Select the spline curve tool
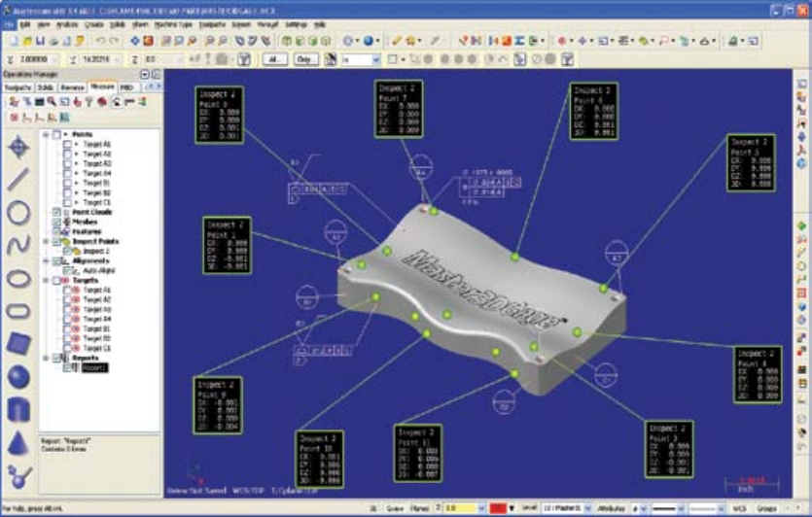812x517 pixels. click(18, 245)
